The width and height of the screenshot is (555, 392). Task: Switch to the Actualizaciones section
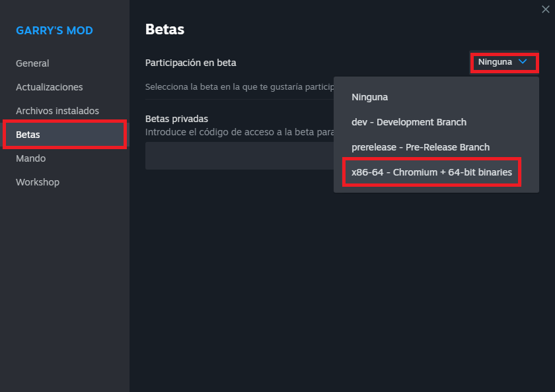50,87
